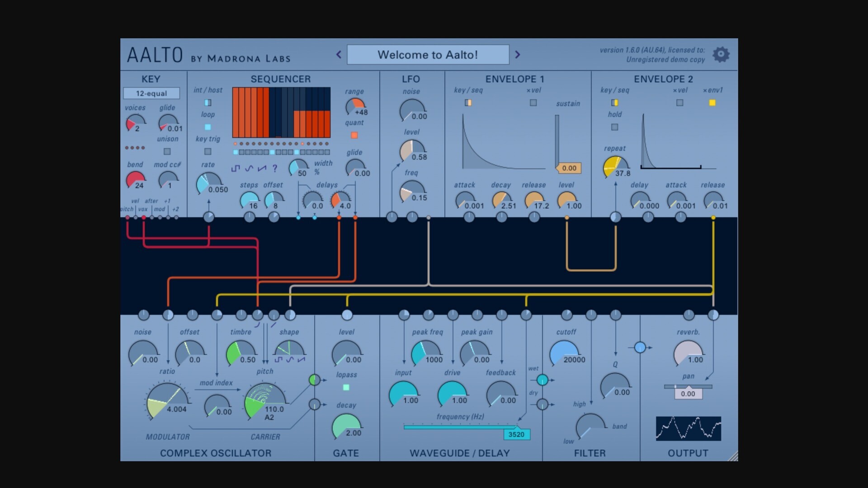Click the Envelope 2 repeat dial
Image resolution: width=868 pixels, height=488 pixels.
616,167
